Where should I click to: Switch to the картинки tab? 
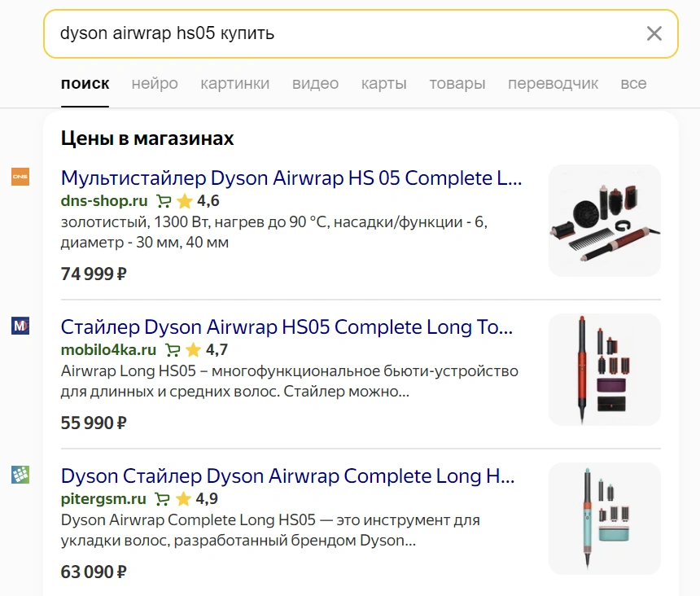234,83
